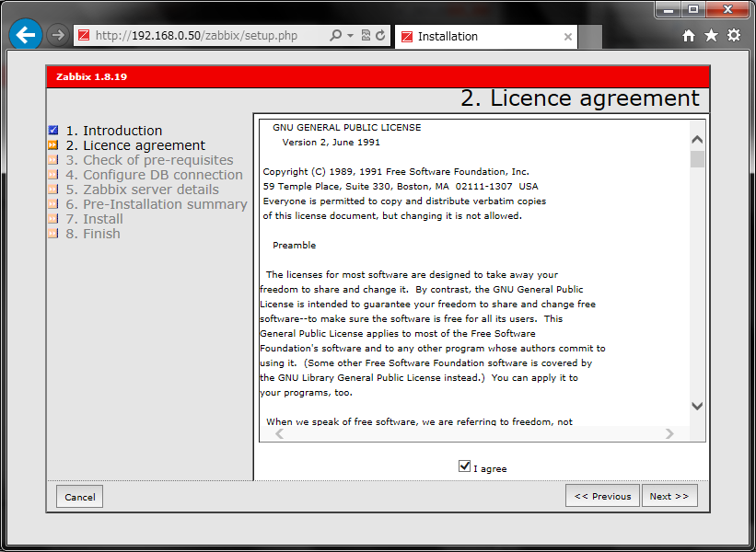Screen dimensions: 756x552
Task: Reload the page with refresh icon
Action: click(x=380, y=35)
